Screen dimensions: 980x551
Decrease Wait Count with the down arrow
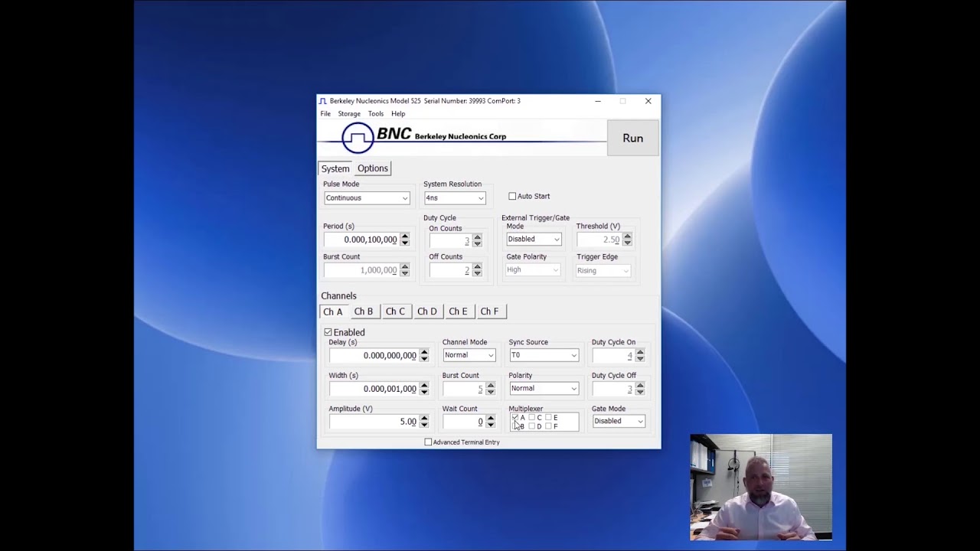coord(490,425)
